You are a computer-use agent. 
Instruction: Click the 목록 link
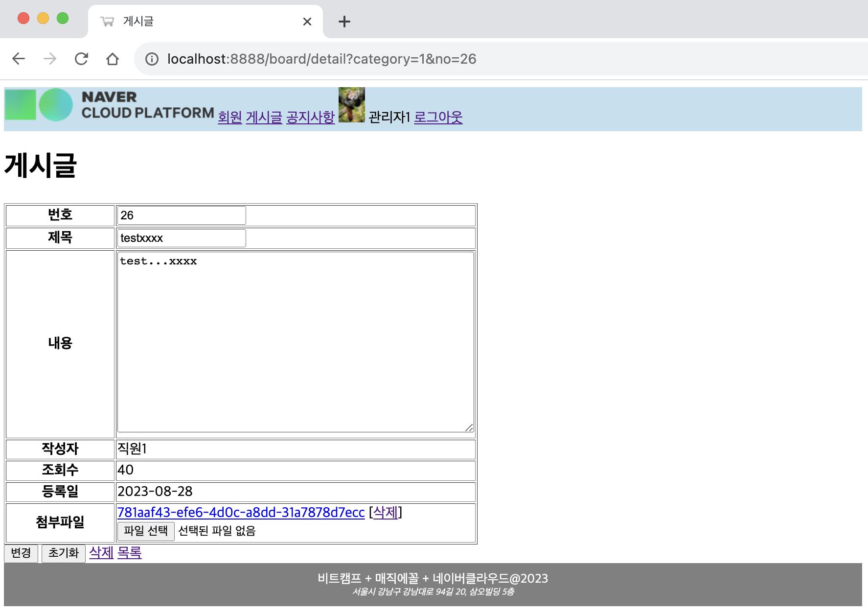pyautogui.click(x=130, y=553)
